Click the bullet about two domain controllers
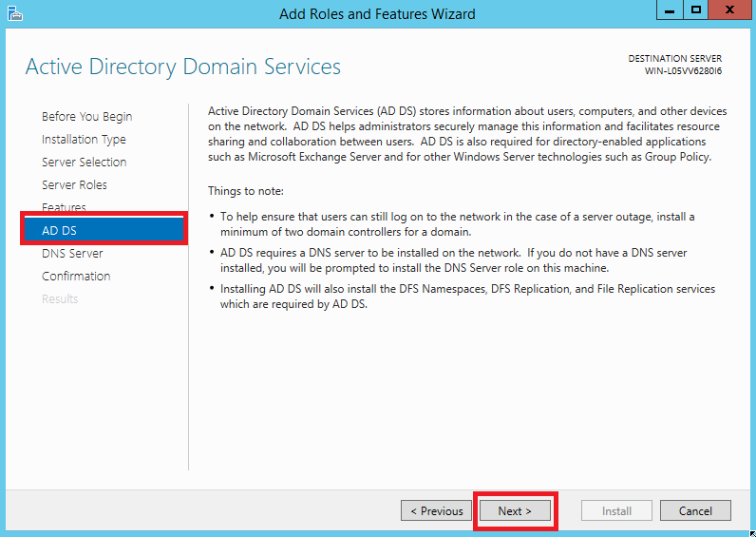 (x=457, y=224)
